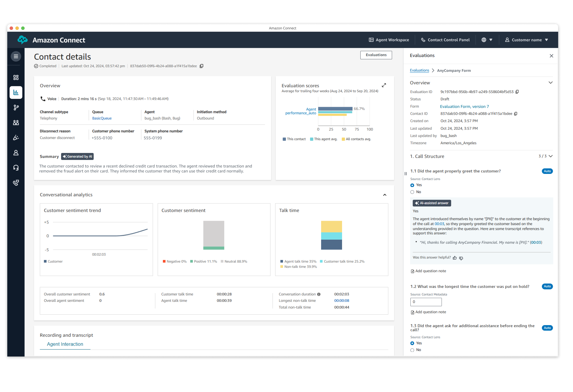
Task: Select the users icon in the sidebar
Action: pyautogui.click(x=16, y=123)
